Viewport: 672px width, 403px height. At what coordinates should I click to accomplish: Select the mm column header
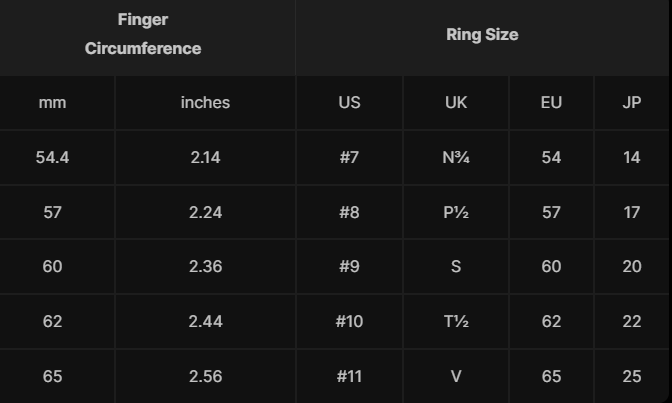click(x=52, y=102)
